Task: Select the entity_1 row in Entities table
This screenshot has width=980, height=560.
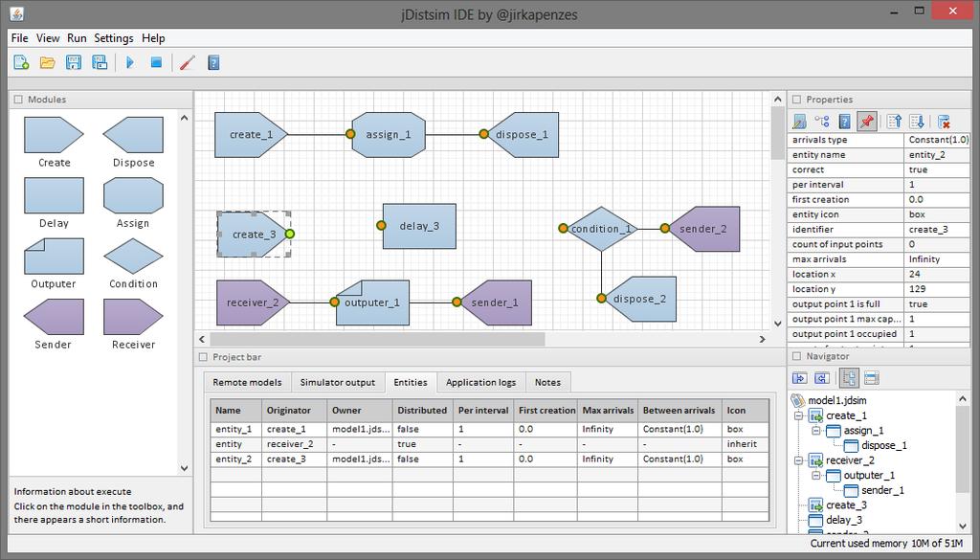Action: pyautogui.click(x=489, y=430)
